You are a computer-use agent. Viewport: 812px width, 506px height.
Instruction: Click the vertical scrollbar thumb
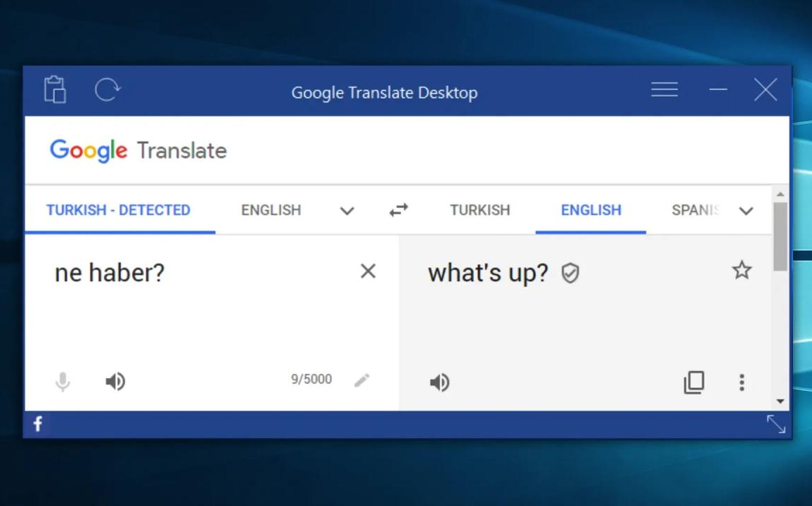[780, 236]
